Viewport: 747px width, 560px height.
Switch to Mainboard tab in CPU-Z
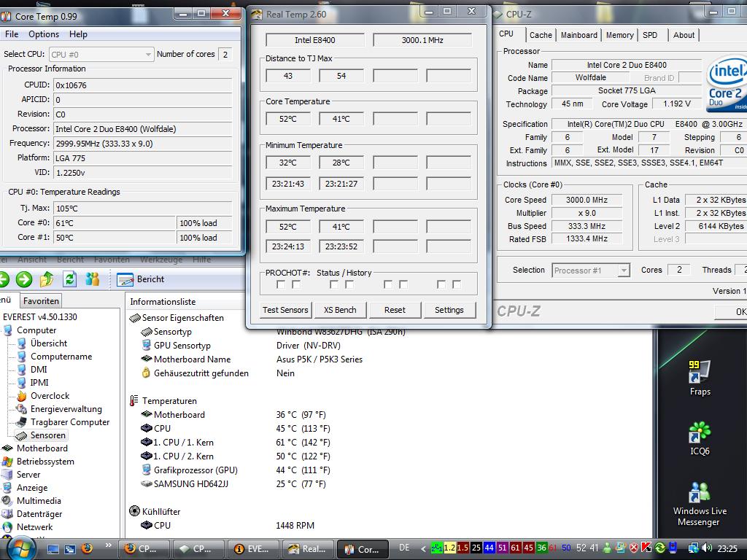pos(578,35)
